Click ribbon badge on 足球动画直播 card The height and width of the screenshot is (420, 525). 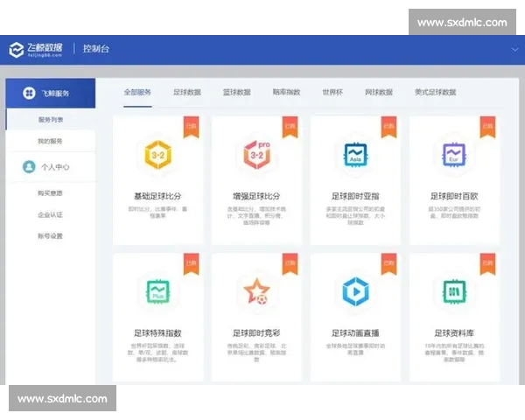[388, 264]
